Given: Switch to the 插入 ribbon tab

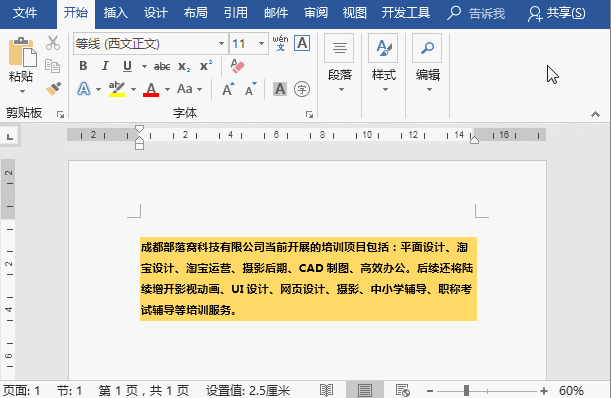Looking at the screenshot, I should (x=116, y=13).
